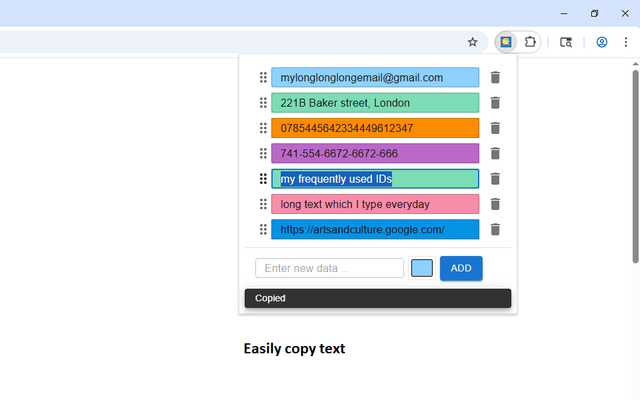
Task: Select the my frequently used IDs entry
Action: coord(375,179)
